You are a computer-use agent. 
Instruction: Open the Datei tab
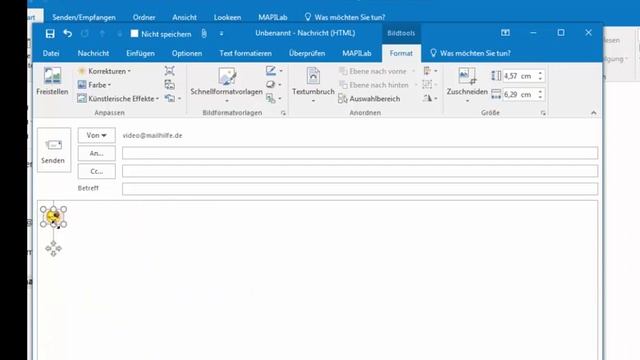point(51,53)
